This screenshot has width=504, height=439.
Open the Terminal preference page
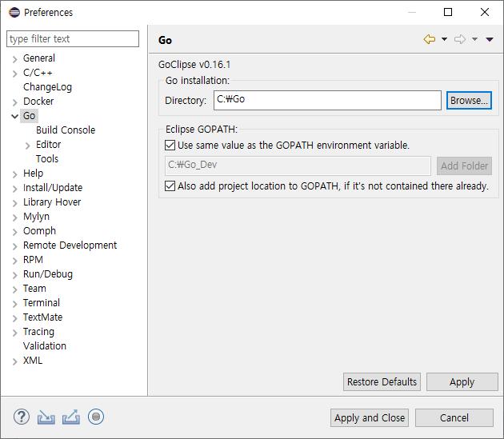[42, 303]
